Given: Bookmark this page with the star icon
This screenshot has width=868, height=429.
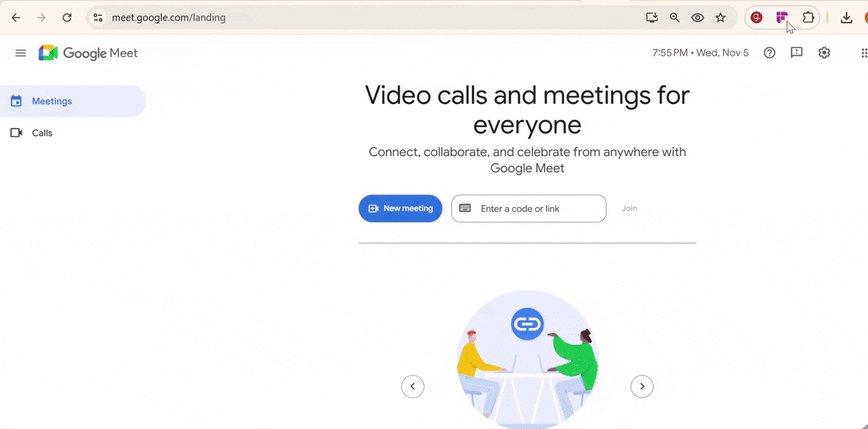Looking at the screenshot, I should [721, 18].
